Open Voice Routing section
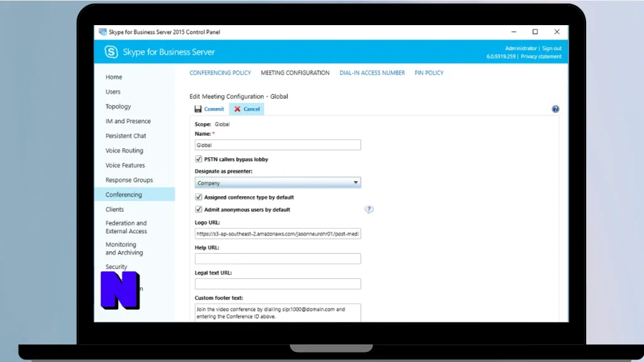644x362 pixels. pos(125,151)
